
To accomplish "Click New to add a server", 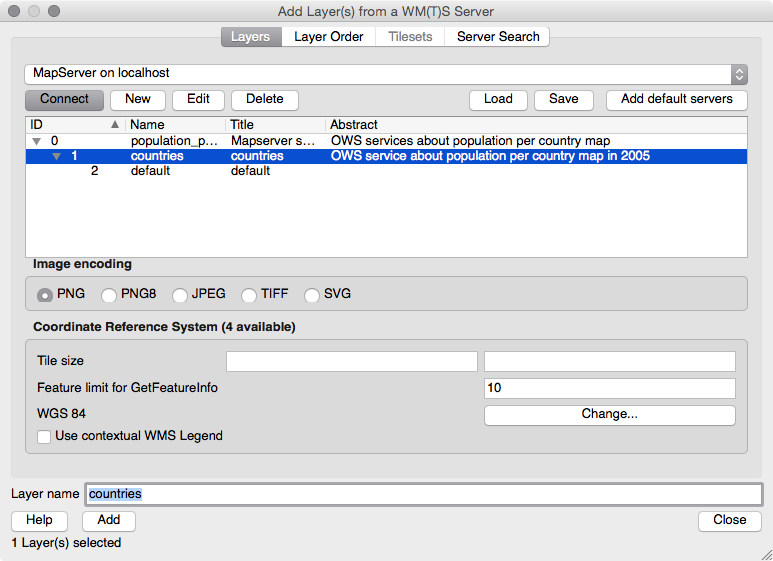I will point(138,99).
